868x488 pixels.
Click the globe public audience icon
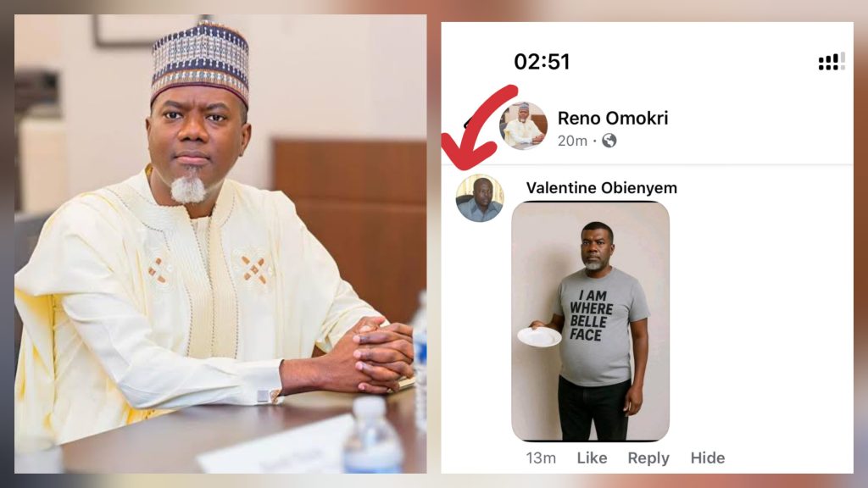tap(609, 141)
